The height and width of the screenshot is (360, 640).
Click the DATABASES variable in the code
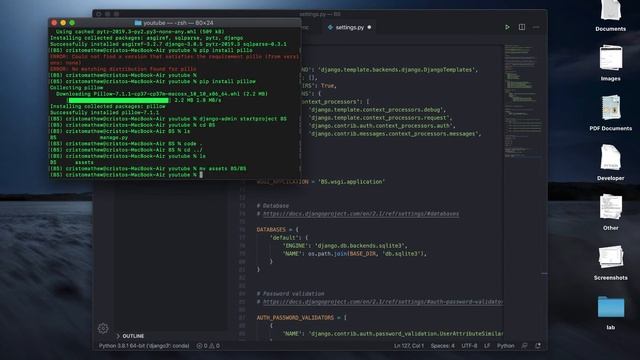pos(271,229)
